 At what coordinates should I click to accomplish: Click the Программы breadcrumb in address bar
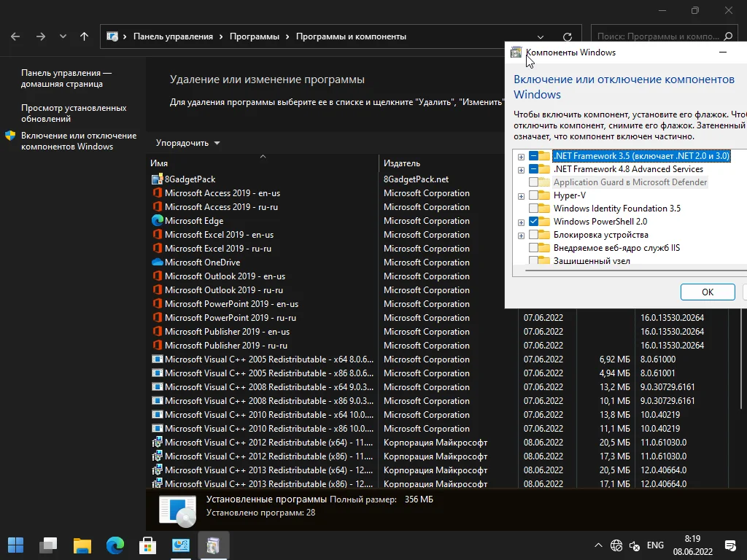pos(254,36)
